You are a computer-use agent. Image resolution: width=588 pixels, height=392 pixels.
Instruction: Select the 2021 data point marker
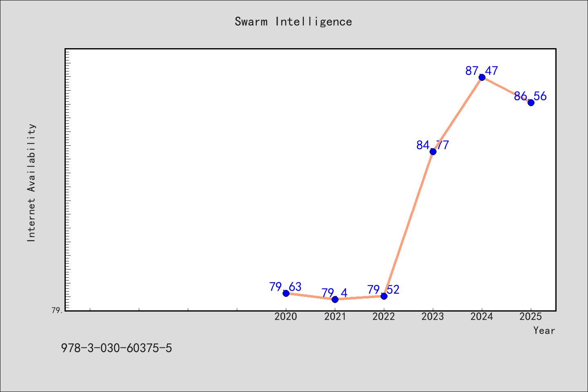335,299
